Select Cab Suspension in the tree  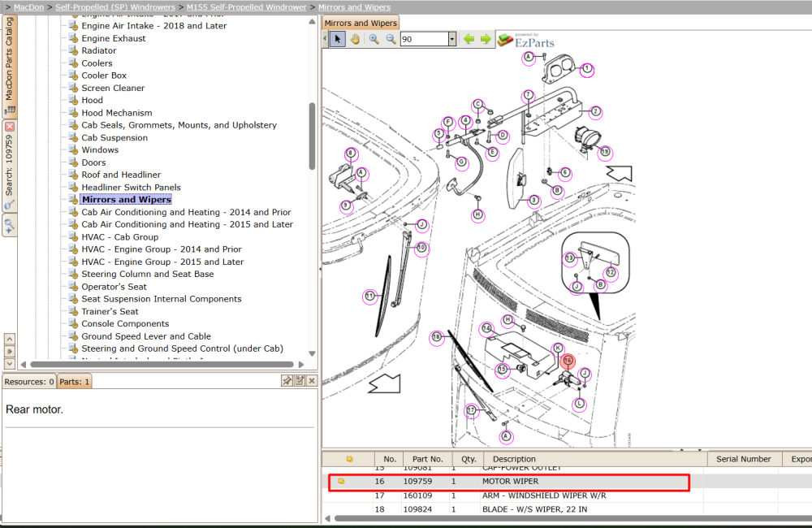(114, 137)
